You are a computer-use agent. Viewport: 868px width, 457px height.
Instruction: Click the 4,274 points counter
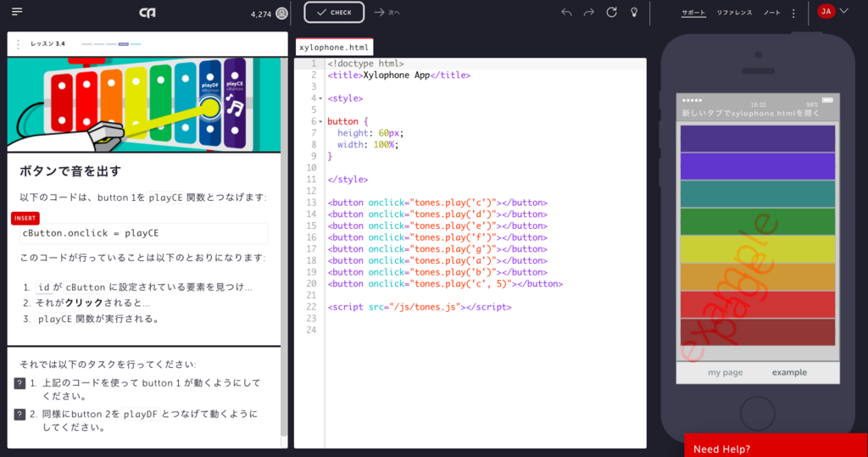click(261, 14)
